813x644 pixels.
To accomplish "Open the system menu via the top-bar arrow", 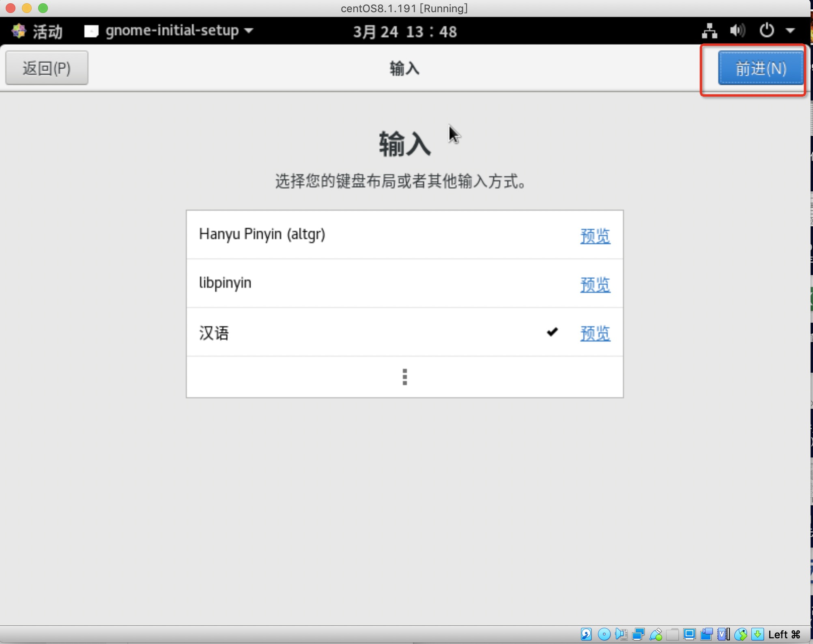I will tap(790, 30).
